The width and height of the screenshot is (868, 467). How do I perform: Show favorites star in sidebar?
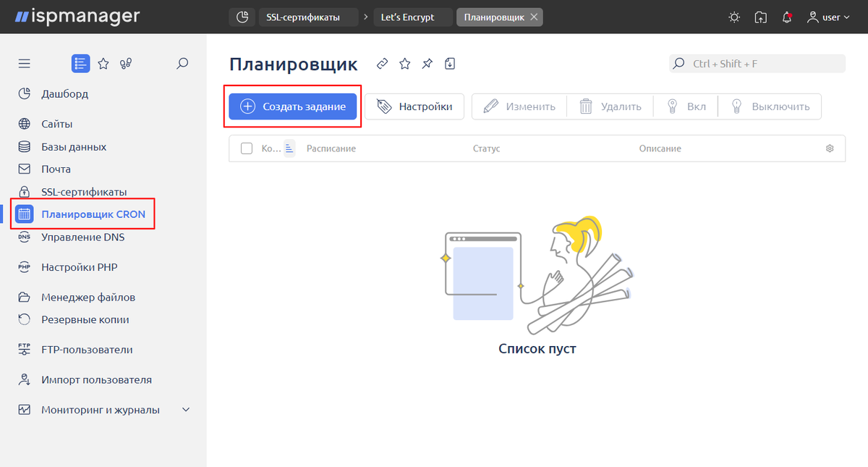coord(103,64)
